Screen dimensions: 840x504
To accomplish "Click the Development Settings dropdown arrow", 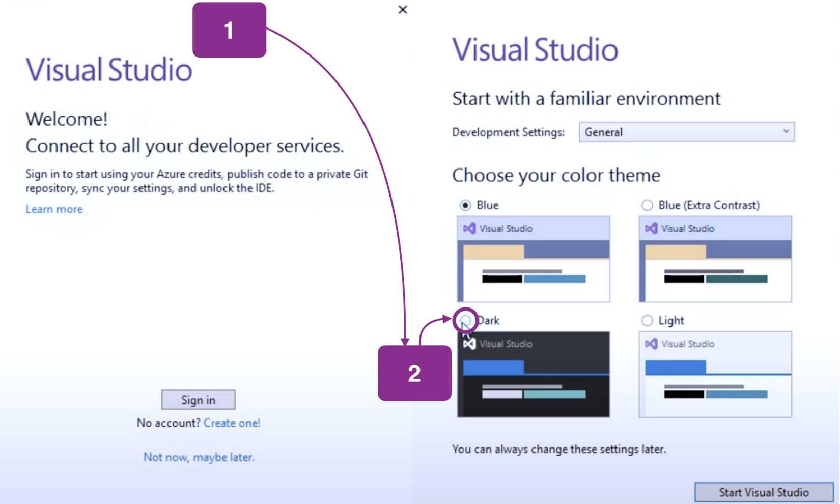I will pyautogui.click(x=786, y=132).
